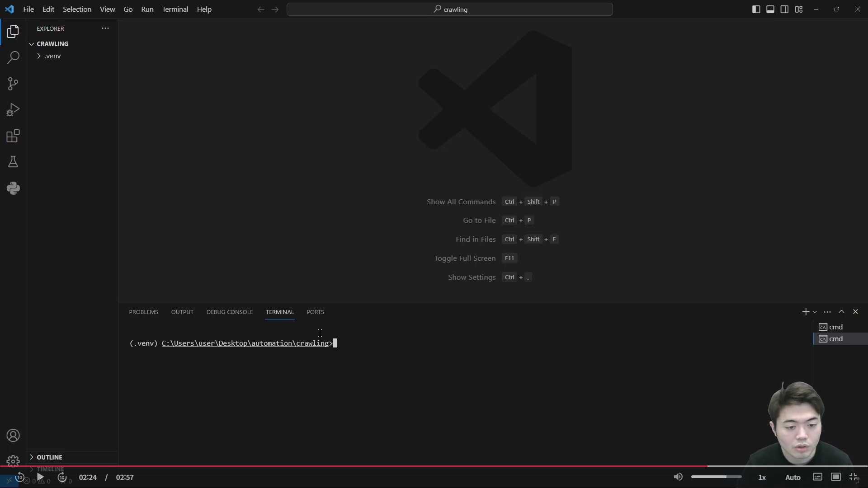
Task: Open the Accounts menu icon
Action: 13,436
